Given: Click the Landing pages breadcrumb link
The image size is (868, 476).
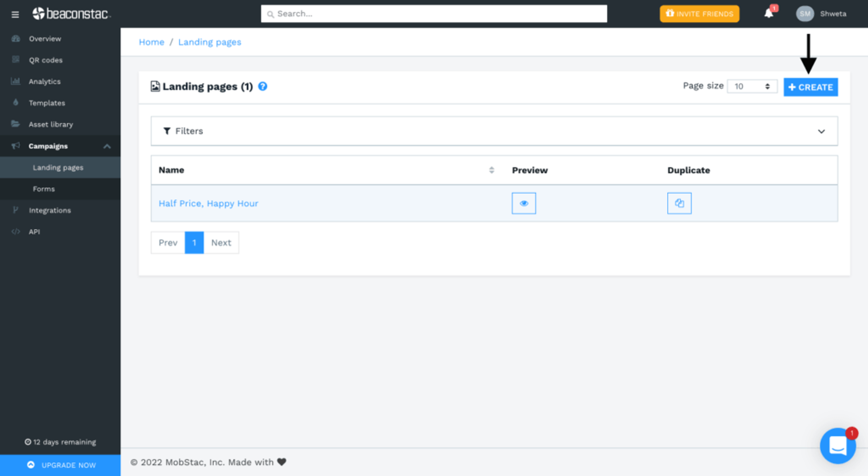Looking at the screenshot, I should (x=210, y=42).
